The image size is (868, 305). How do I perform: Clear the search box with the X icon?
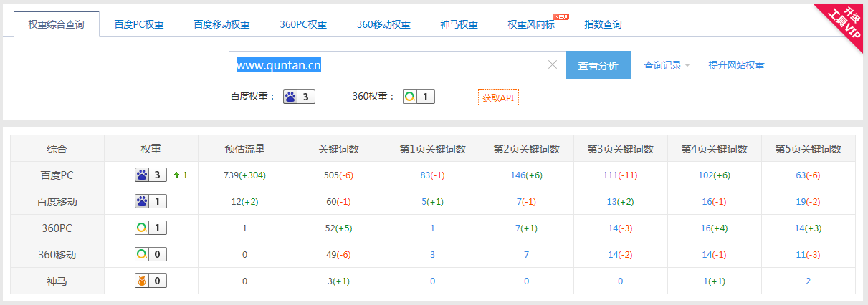pos(553,64)
